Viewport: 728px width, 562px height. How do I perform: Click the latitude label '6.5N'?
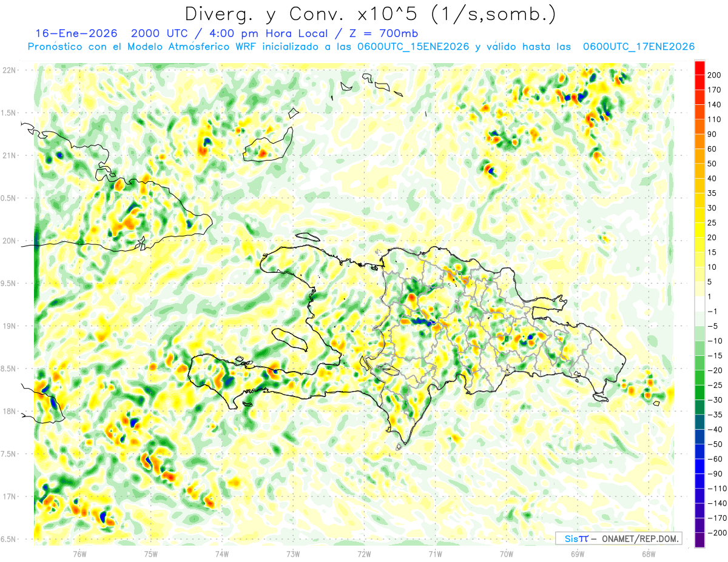9,539
